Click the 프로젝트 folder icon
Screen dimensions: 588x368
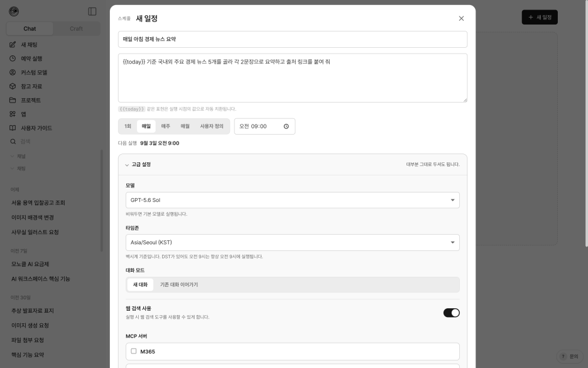pos(13,100)
